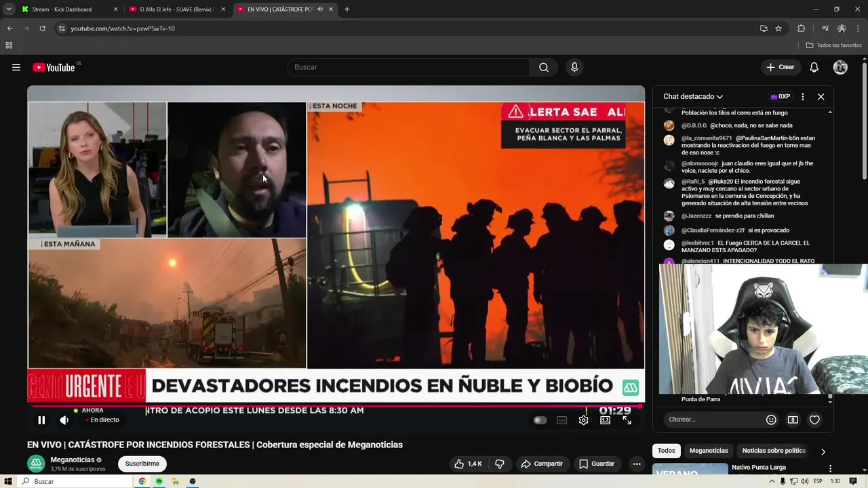Open the Meganoticias channel name link
This screenshot has height=488, width=868.
pos(73,460)
